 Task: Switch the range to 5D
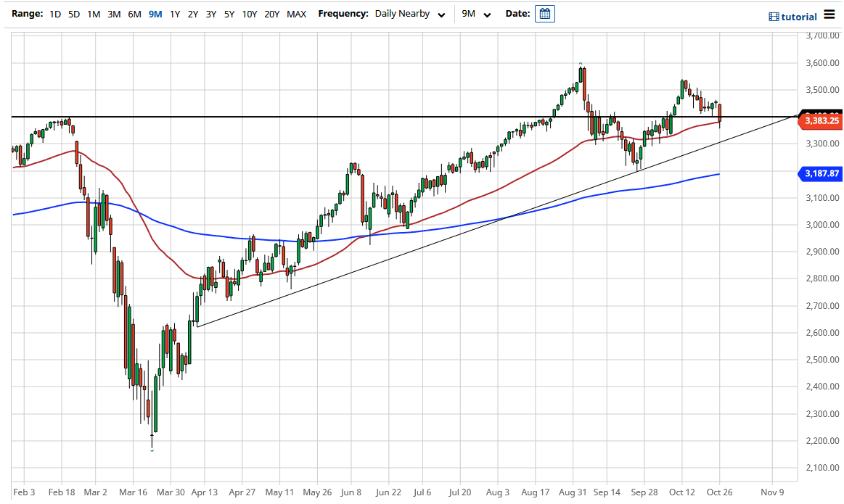click(x=73, y=14)
